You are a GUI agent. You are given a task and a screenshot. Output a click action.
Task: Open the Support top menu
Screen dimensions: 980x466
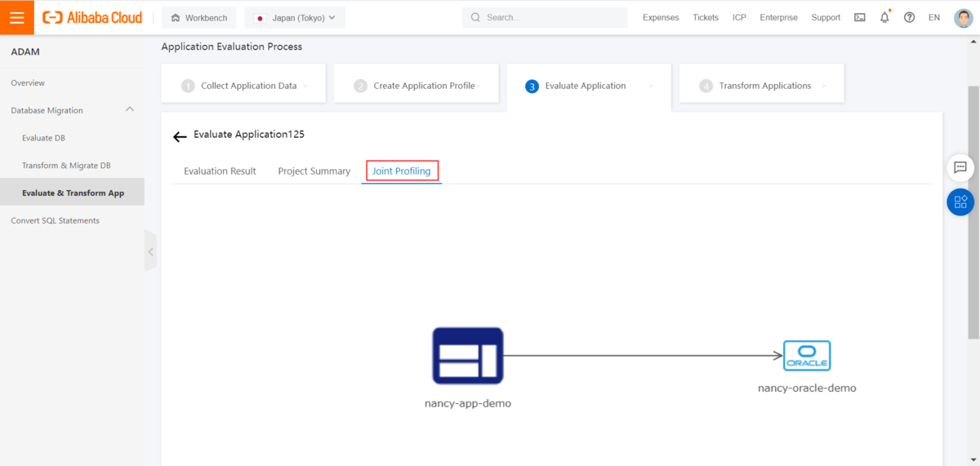point(826,17)
